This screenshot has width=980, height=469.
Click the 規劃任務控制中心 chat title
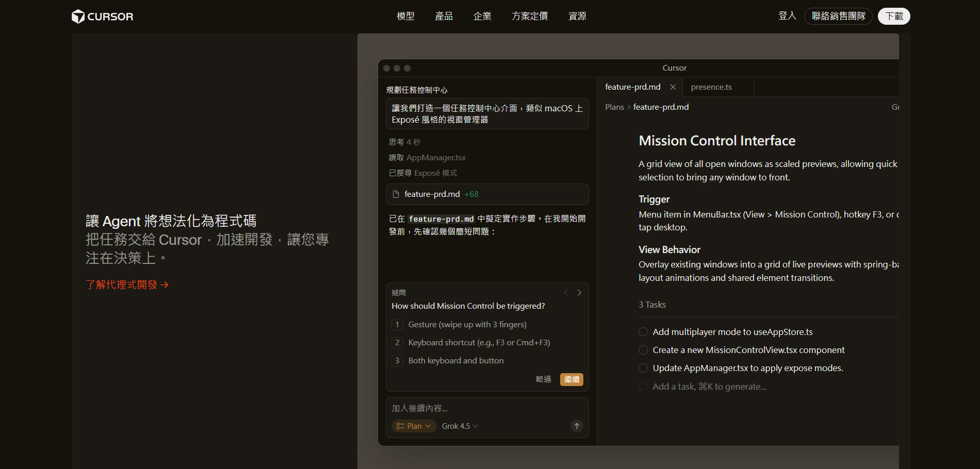coord(417,90)
